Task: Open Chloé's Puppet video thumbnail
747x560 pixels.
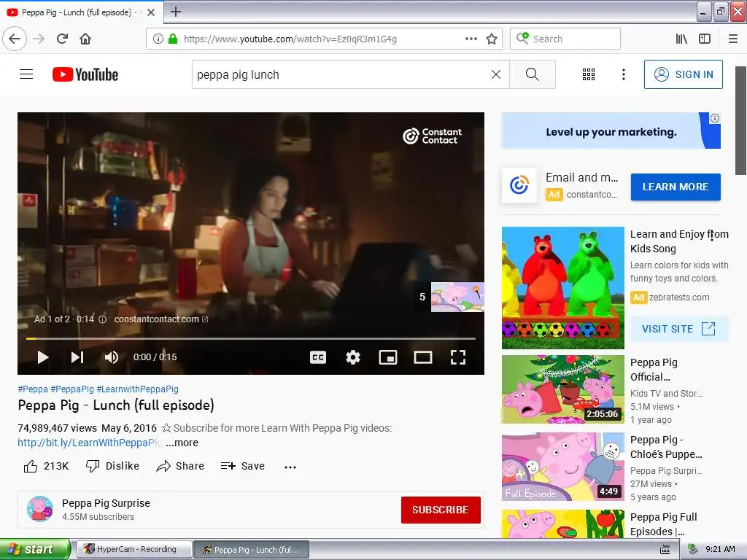Action: (x=562, y=467)
